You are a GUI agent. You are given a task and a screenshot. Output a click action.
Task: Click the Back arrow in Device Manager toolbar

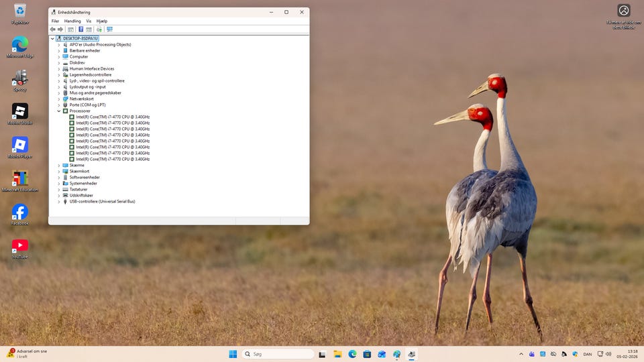click(52, 29)
